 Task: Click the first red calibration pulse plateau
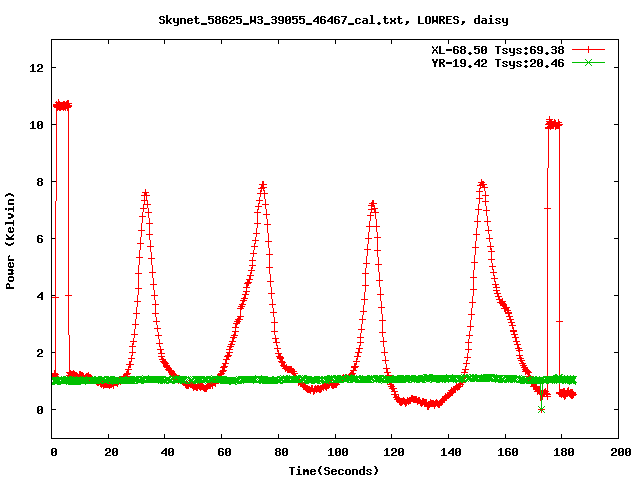[62, 106]
